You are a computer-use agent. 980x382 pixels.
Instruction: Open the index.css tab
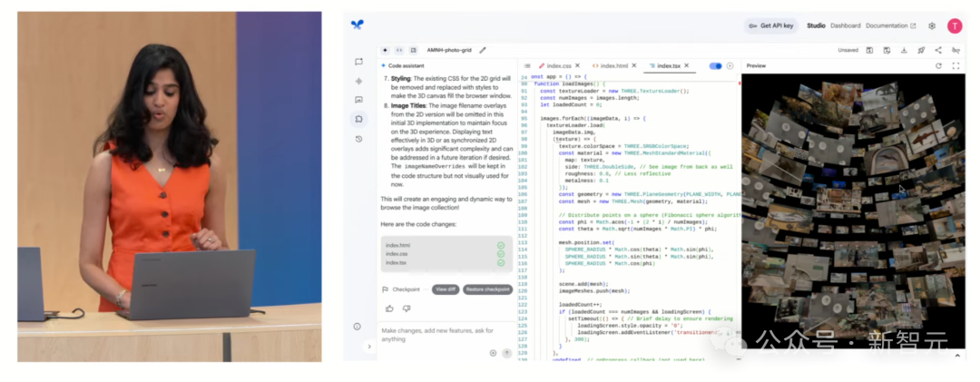pyautogui.click(x=559, y=65)
